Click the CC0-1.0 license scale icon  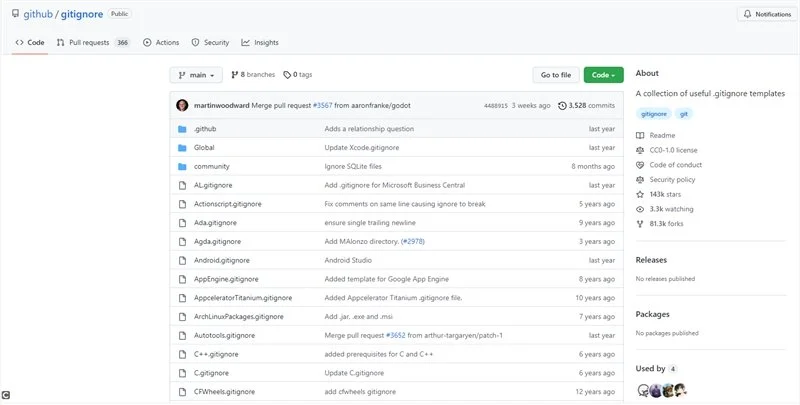click(x=641, y=150)
